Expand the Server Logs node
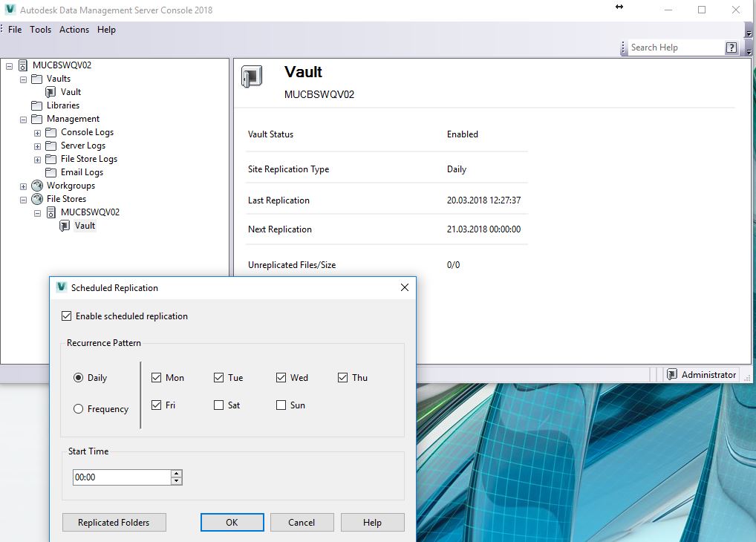756x542 pixels. (x=36, y=145)
